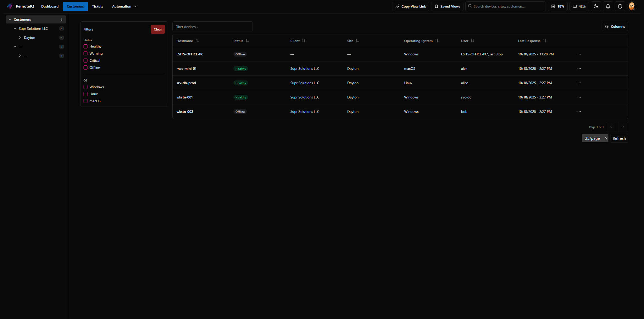Viewport: 644px width, 319px height.
Task: Tick the Linux OS filter
Action: [86, 94]
